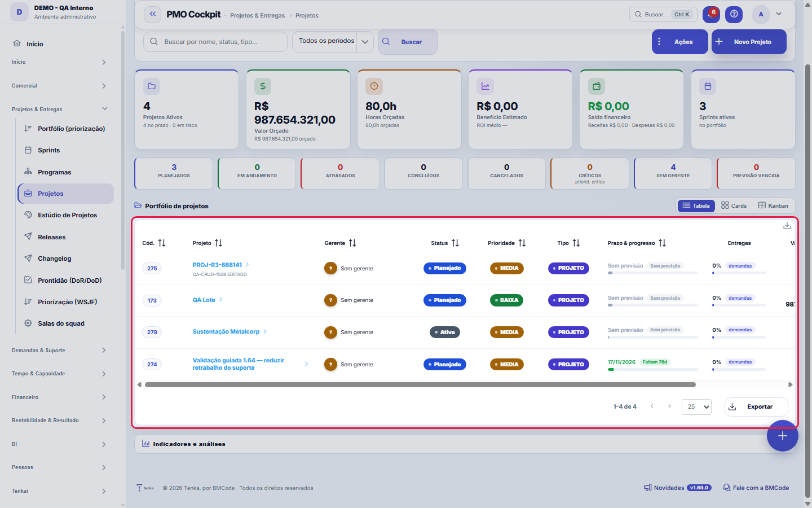812x508 pixels.
Task: Open user avatar A menu
Action: click(761, 14)
